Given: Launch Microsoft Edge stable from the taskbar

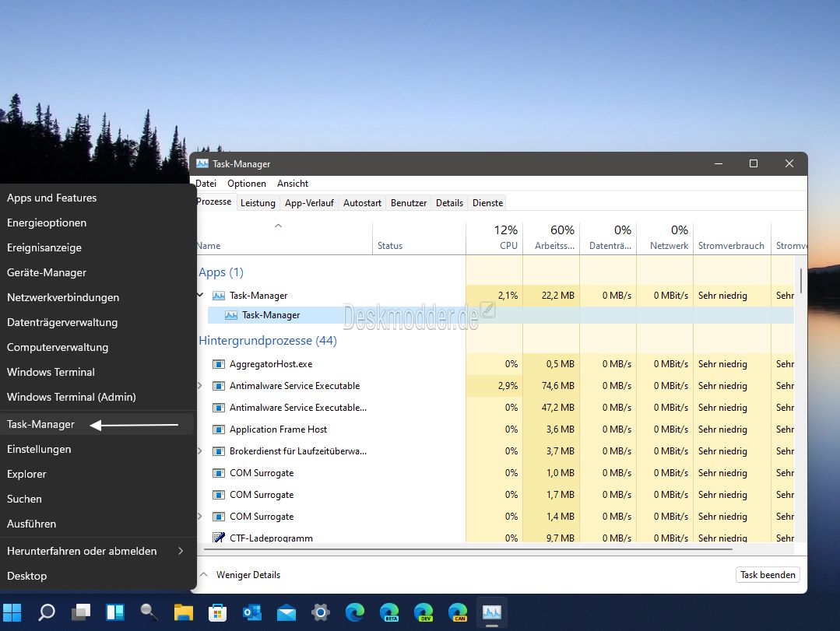Looking at the screenshot, I should click(x=355, y=612).
